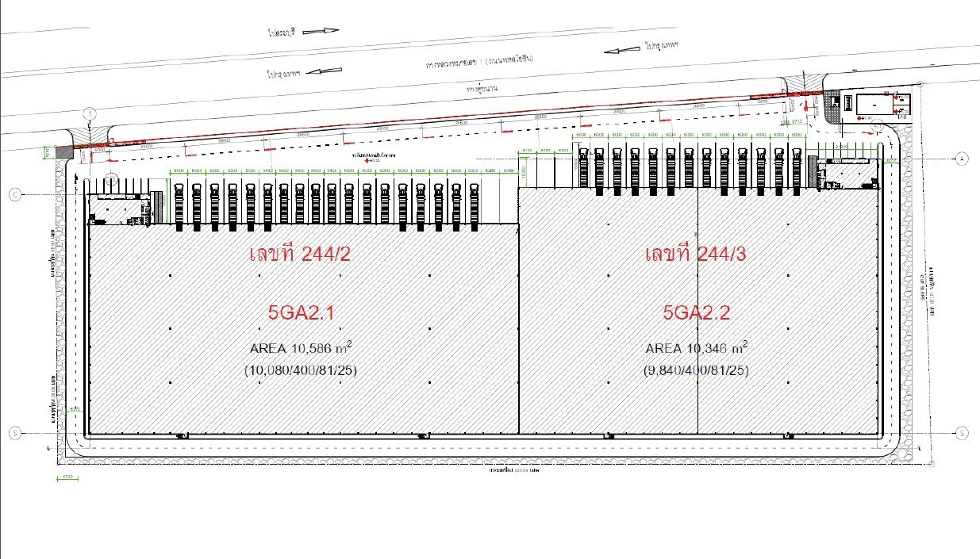This screenshot has width=980, height=559.
Task: Click the left grid marker S
Action: pyautogui.click(x=14, y=433)
